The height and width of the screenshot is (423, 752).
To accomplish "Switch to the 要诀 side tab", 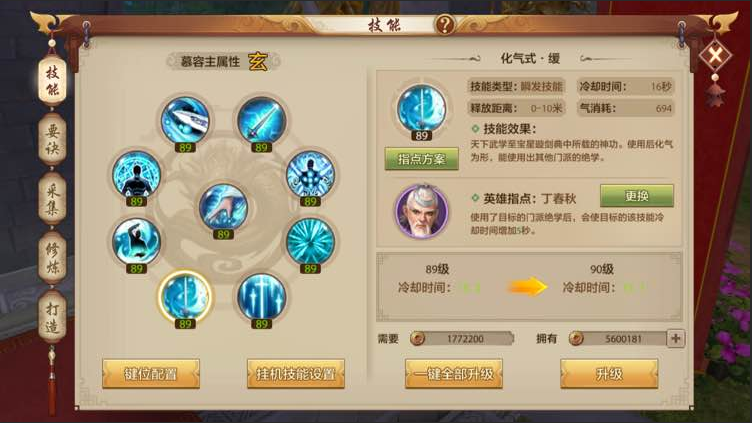I will pos(52,139).
